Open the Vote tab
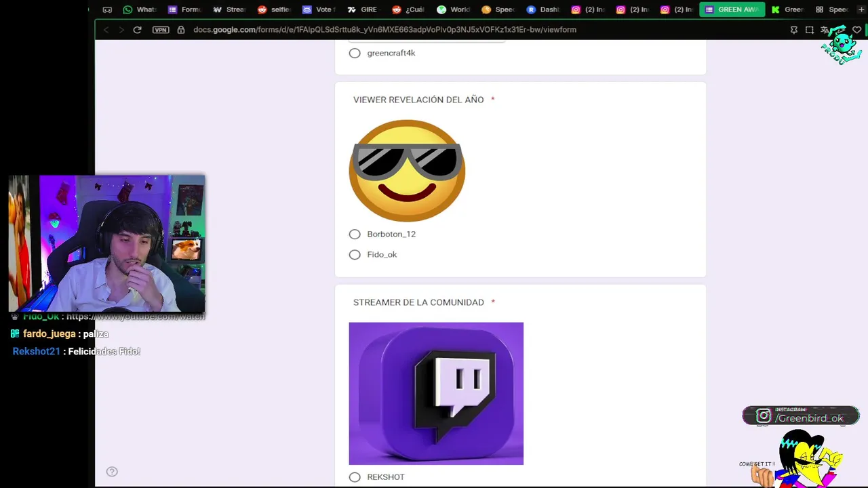 pyautogui.click(x=319, y=9)
